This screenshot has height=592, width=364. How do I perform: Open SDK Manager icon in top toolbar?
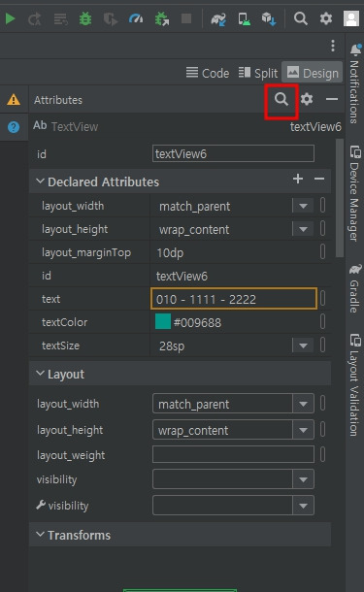[x=269, y=18]
